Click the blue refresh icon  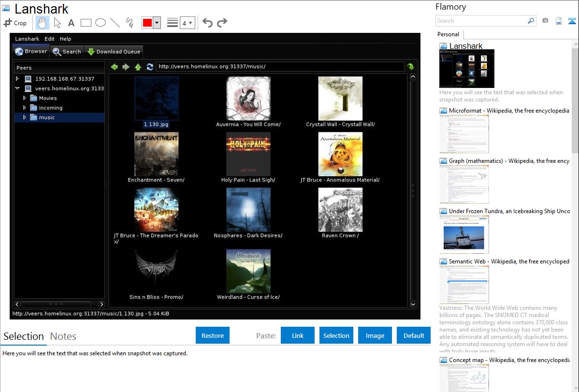149,67
